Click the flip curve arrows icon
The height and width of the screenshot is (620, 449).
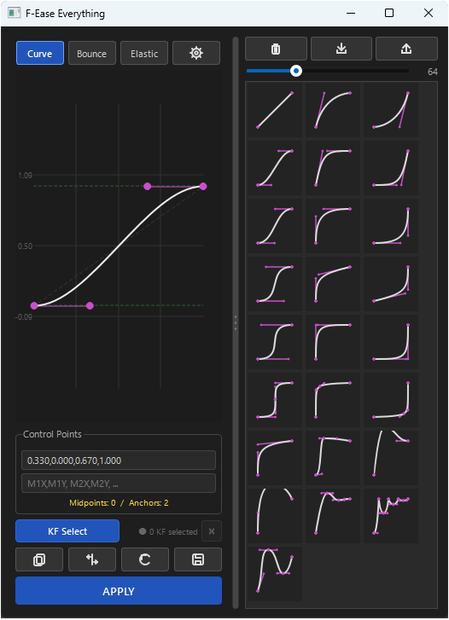92,560
